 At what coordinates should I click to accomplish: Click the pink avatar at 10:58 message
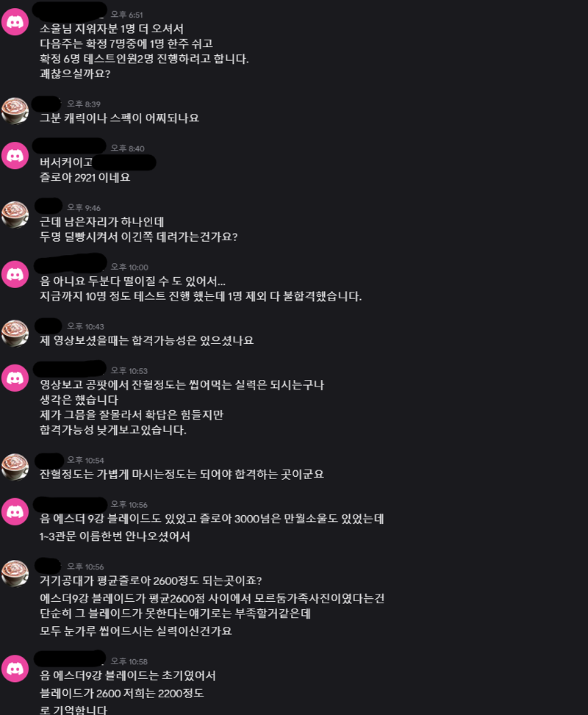pos(15,669)
